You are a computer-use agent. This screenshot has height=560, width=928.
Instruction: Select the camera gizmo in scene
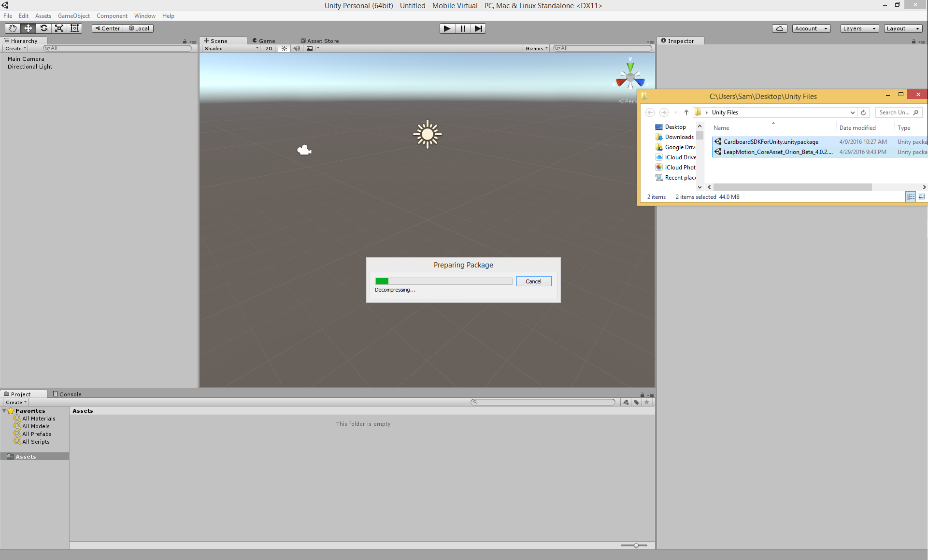click(304, 150)
